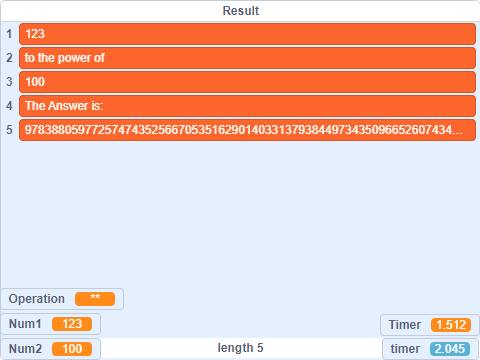Click the uppercase Timer label

click(x=405, y=325)
